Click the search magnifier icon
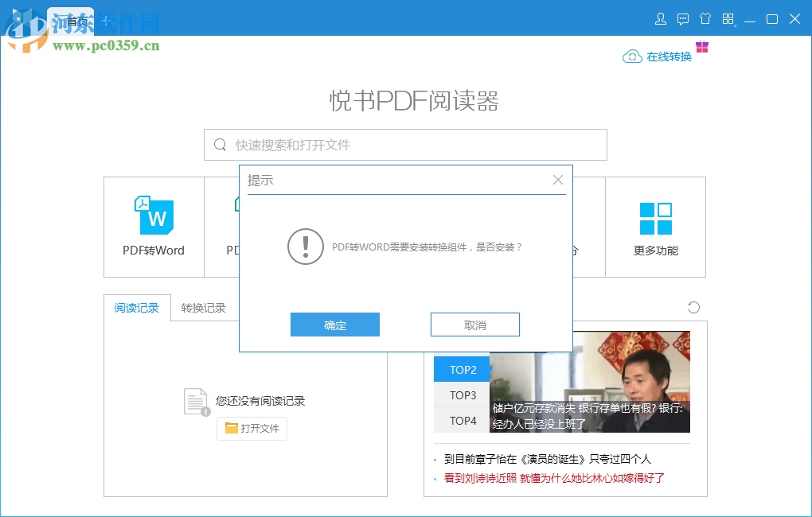 coord(220,145)
